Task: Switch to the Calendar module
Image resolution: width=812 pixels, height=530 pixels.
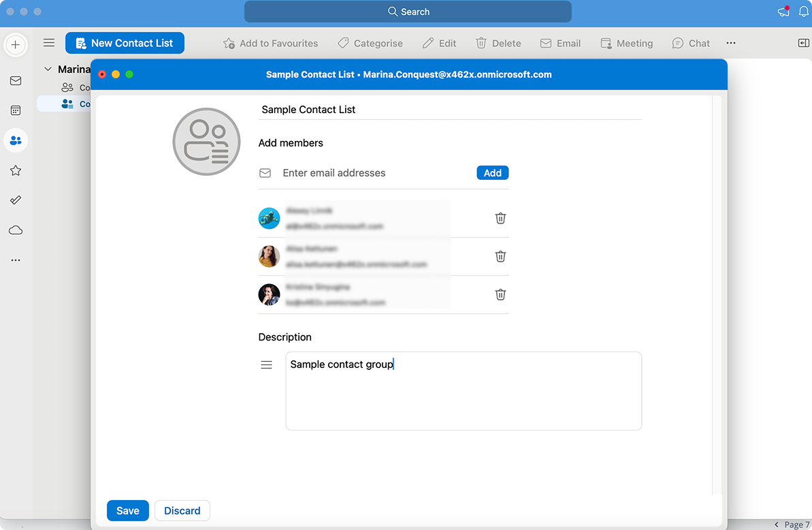Action: [16, 110]
